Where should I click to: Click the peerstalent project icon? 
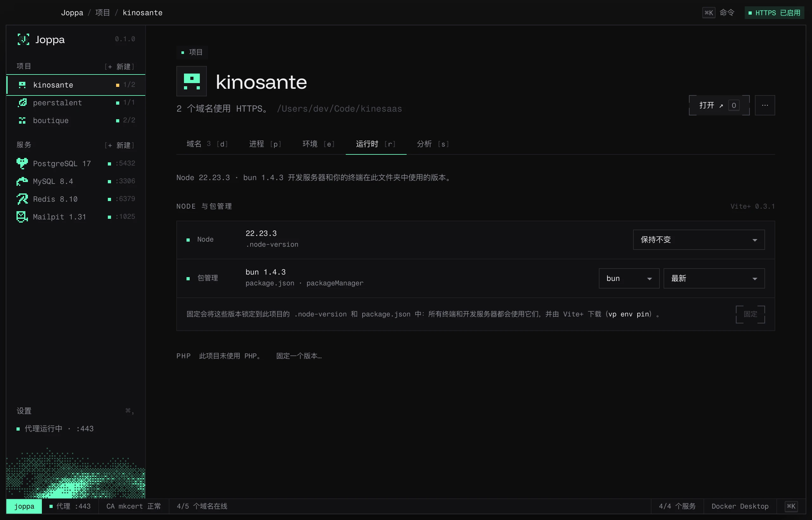22,103
